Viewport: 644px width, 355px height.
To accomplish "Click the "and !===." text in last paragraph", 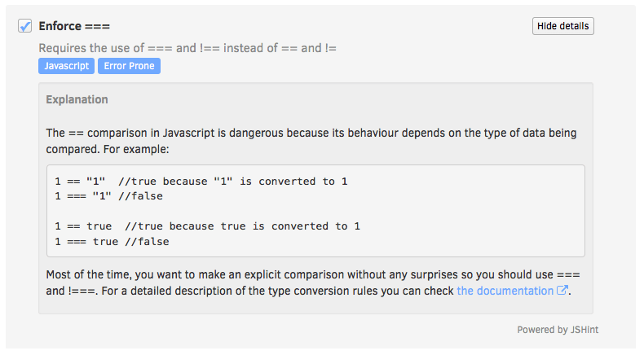I will coord(74,291).
